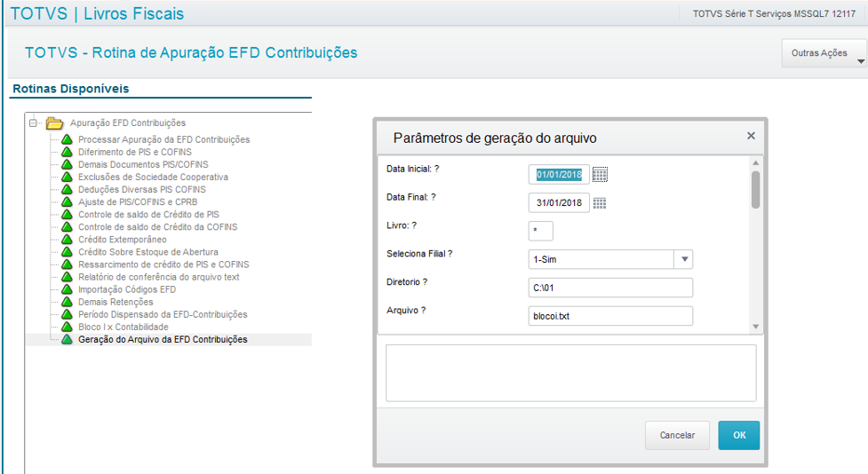
Task: Select Demais Retenções routine
Action: click(115, 302)
